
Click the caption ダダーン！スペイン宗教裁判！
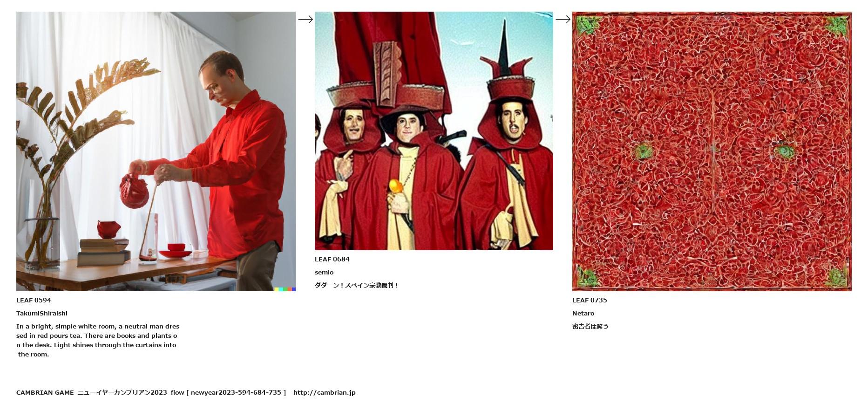357,285
